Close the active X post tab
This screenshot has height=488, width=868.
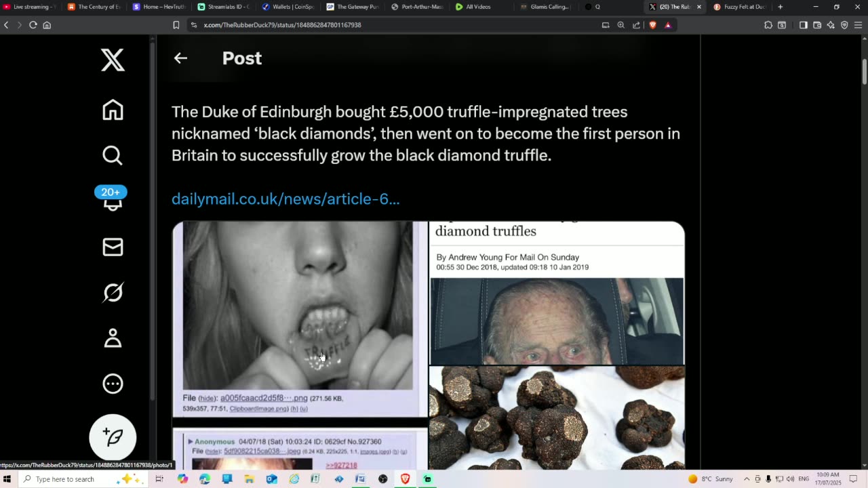(x=699, y=7)
